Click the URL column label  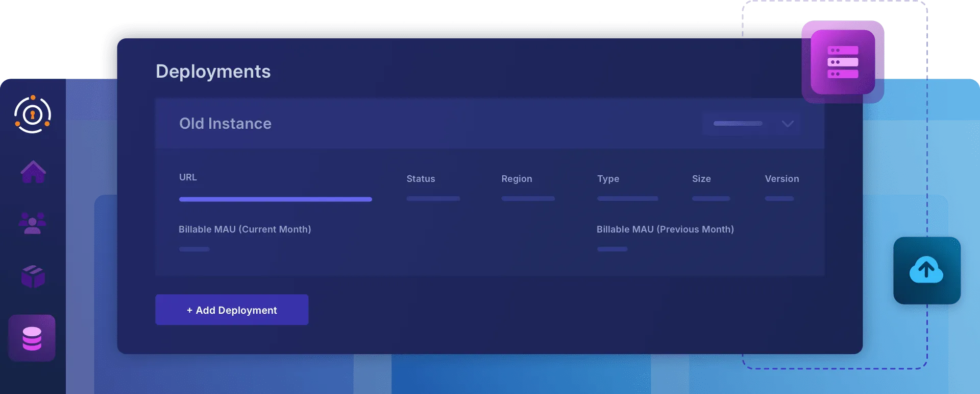[x=188, y=177]
